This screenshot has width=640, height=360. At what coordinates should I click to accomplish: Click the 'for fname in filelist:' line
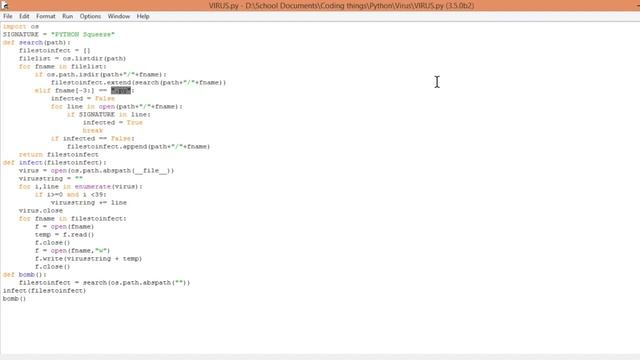(62, 67)
